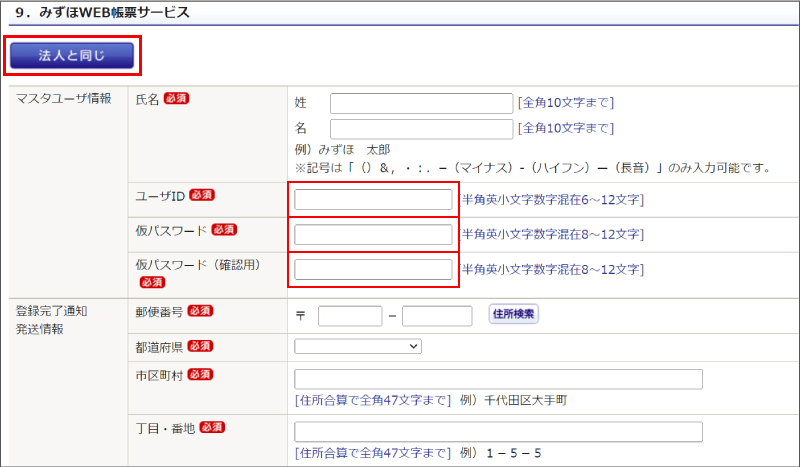The height and width of the screenshot is (467, 800).
Task: Click the 8～12文字 hint beside 仮パスワード
Action: 553,234
